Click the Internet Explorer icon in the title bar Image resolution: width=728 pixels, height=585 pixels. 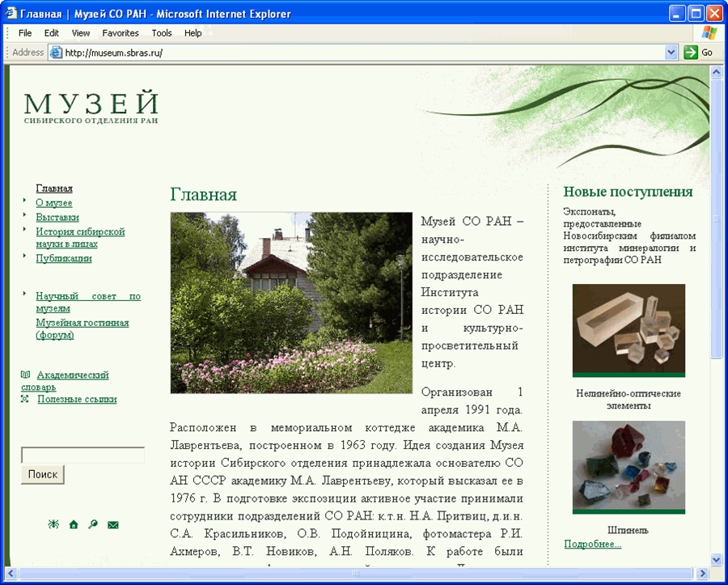pyautogui.click(x=11, y=13)
